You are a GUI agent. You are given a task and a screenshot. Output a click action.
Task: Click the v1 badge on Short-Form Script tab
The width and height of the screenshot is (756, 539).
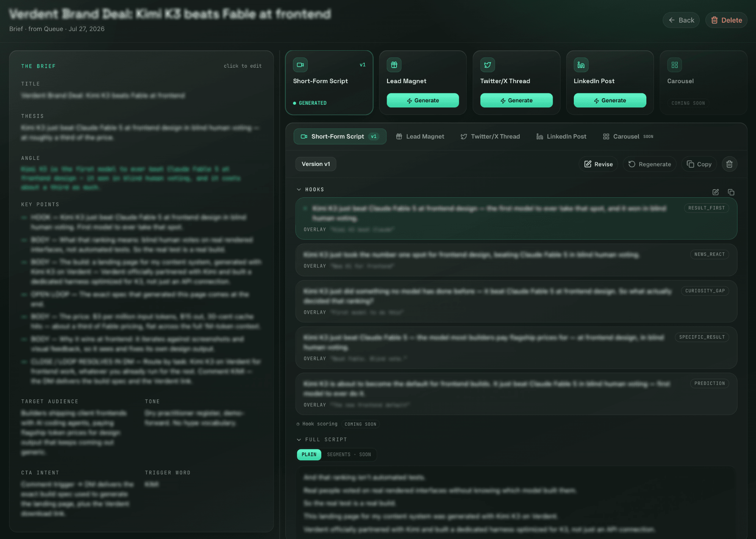373,136
